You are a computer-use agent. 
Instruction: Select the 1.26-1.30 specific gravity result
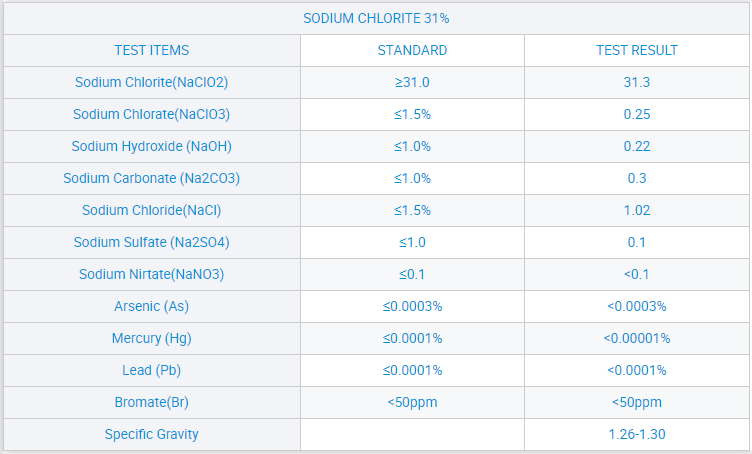(637, 434)
